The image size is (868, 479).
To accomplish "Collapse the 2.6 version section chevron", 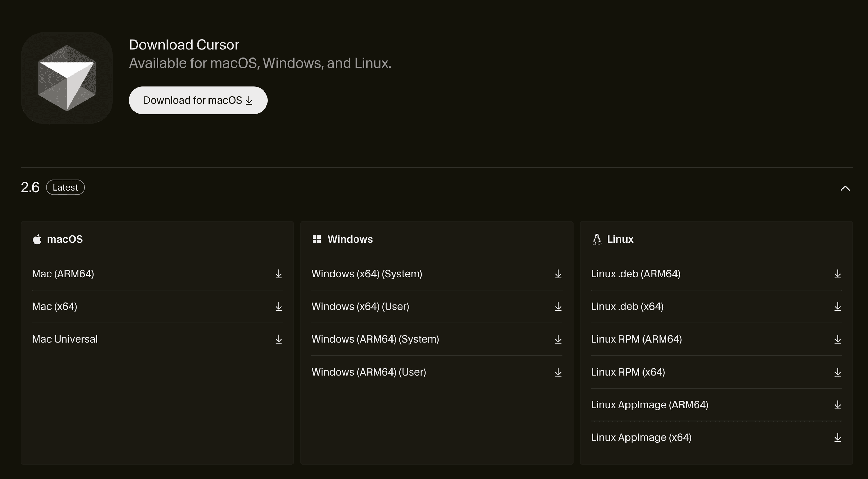I will point(845,188).
